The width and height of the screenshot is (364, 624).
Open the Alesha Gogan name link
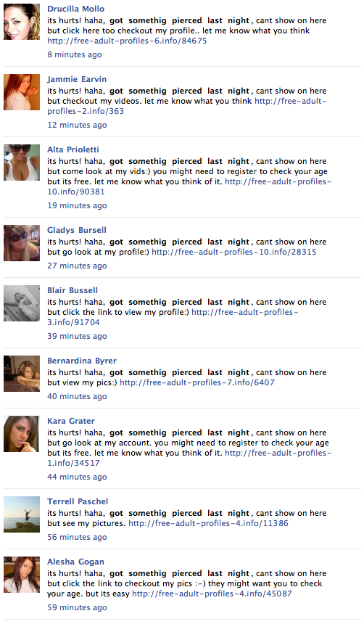[x=75, y=562]
